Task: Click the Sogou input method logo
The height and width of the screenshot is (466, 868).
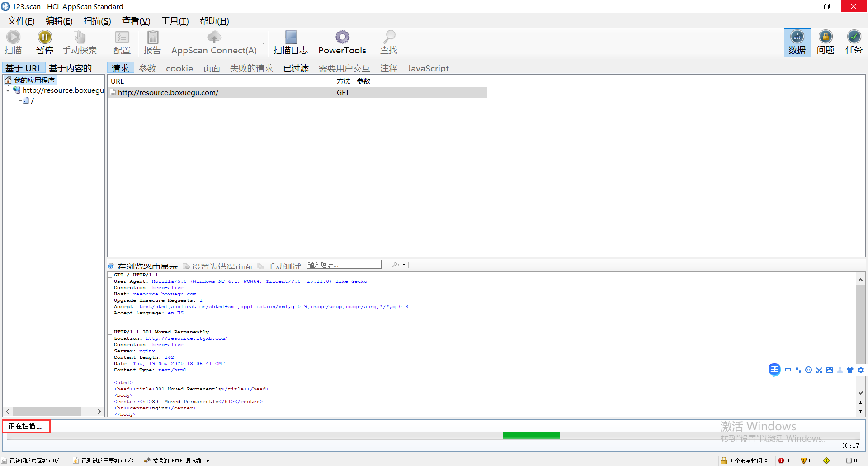Action: (774, 370)
